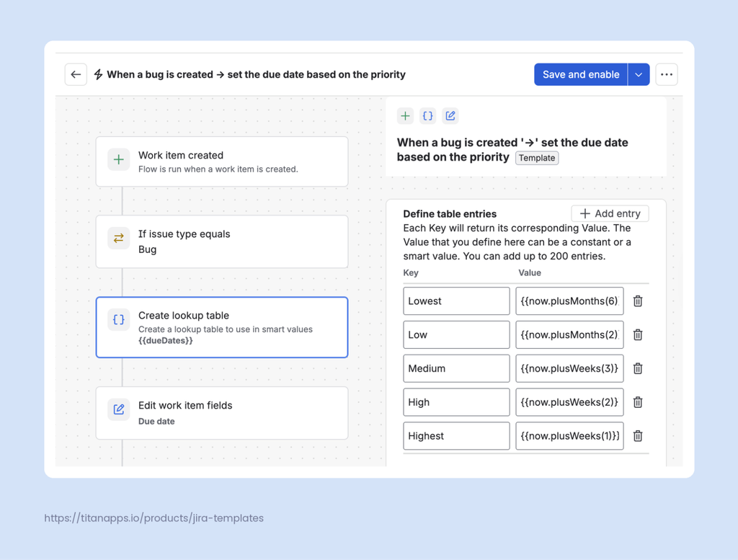Click the braces icon on Create lookup table
The width and height of the screenshot is (738, 560).
[119, 320]
